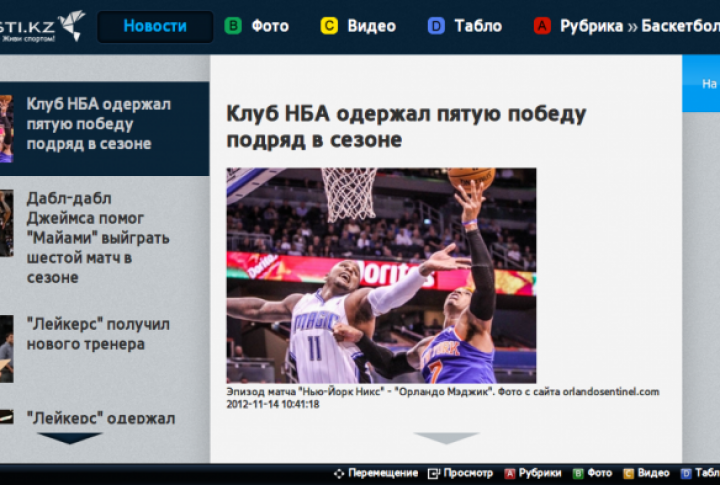Click the Просмотр enter icon
This screenshot has width=720, height=485.
tap(434, 474)
